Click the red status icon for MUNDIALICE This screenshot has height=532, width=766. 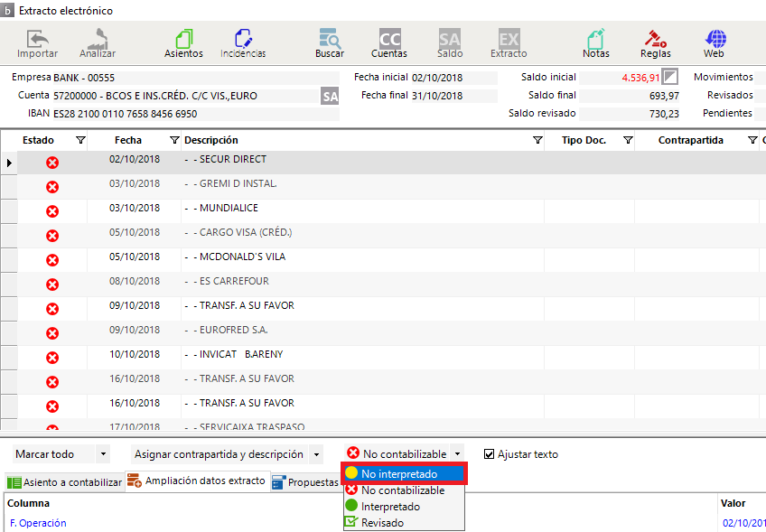point(52,211)
